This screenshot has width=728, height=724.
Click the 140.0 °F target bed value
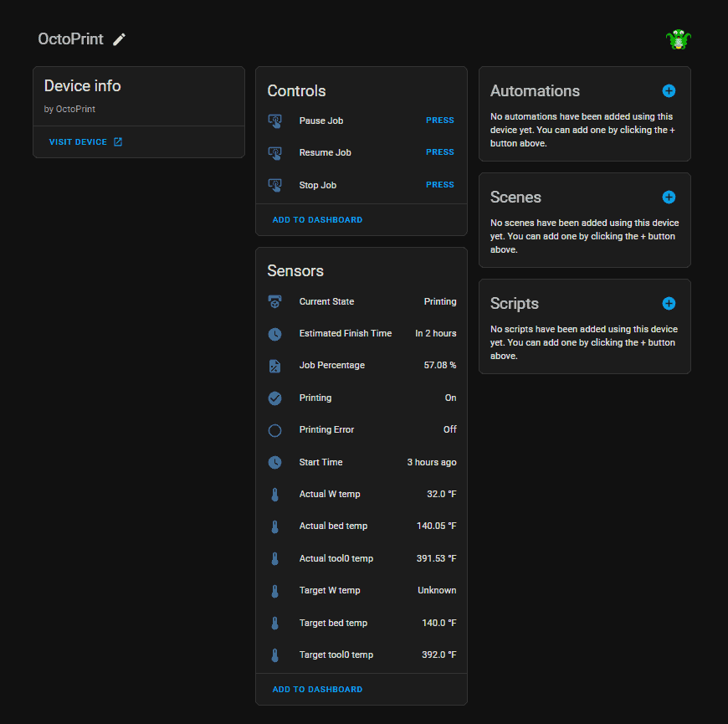click(x=438, y=624)
